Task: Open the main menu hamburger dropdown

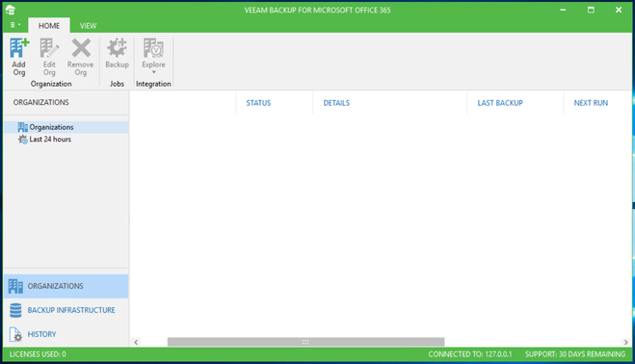Action: [15, 25]
